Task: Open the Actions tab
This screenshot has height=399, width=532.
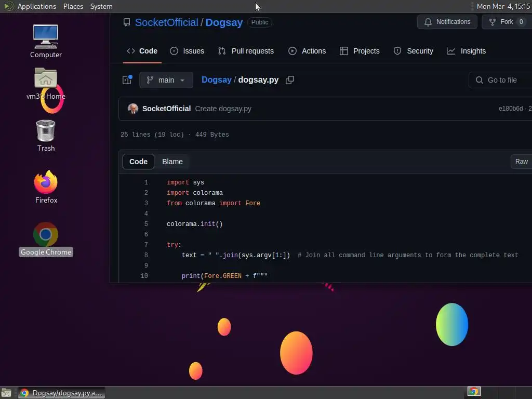Action: click(x=307, y=51)
